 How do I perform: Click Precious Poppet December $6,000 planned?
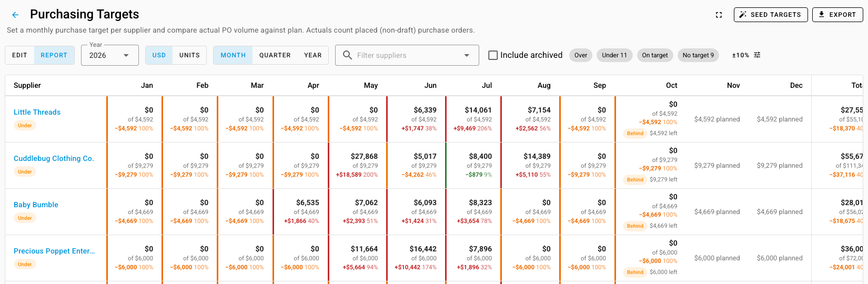(780, 258)
